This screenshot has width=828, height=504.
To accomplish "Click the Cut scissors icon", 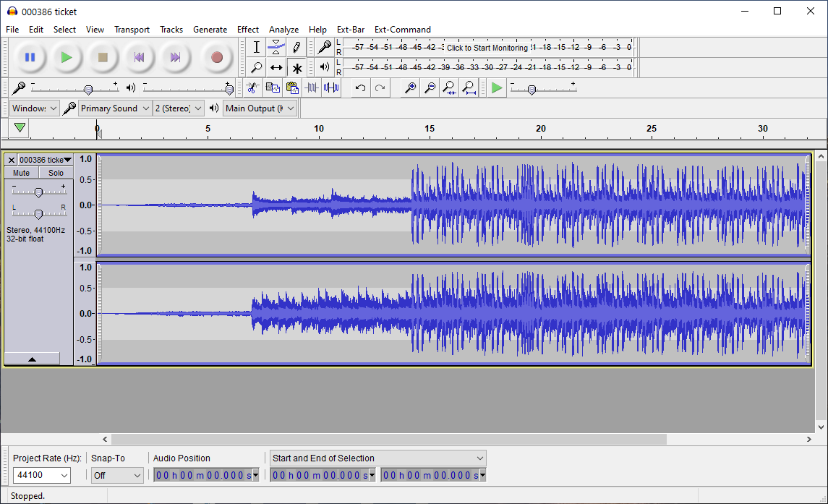I will point(252,87).
